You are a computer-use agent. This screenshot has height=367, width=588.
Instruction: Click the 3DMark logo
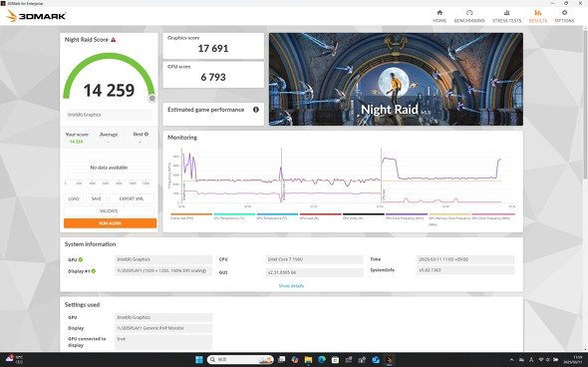coord(36,16)
